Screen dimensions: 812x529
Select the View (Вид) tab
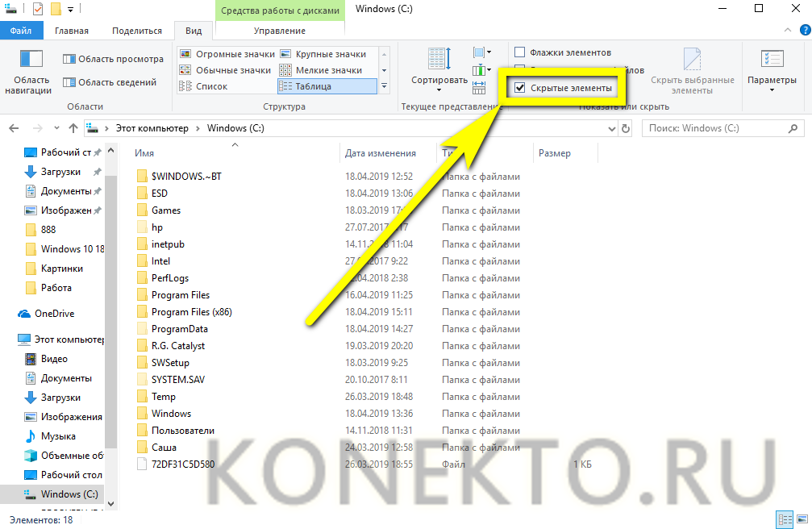click(194, 31)
